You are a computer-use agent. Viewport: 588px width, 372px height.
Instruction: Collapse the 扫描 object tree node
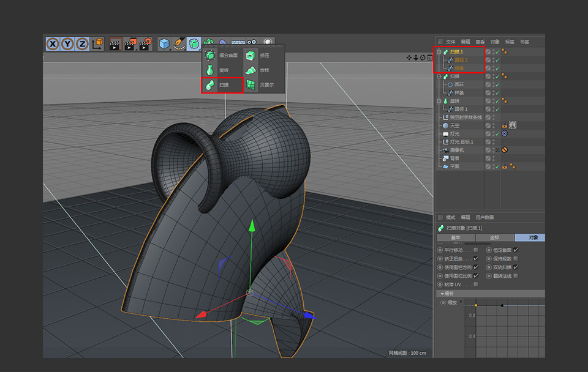(x=439, y=76)
